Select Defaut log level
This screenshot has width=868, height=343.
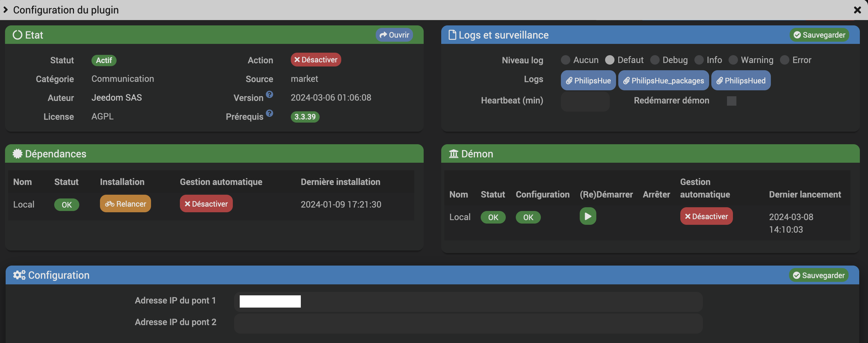609,60
